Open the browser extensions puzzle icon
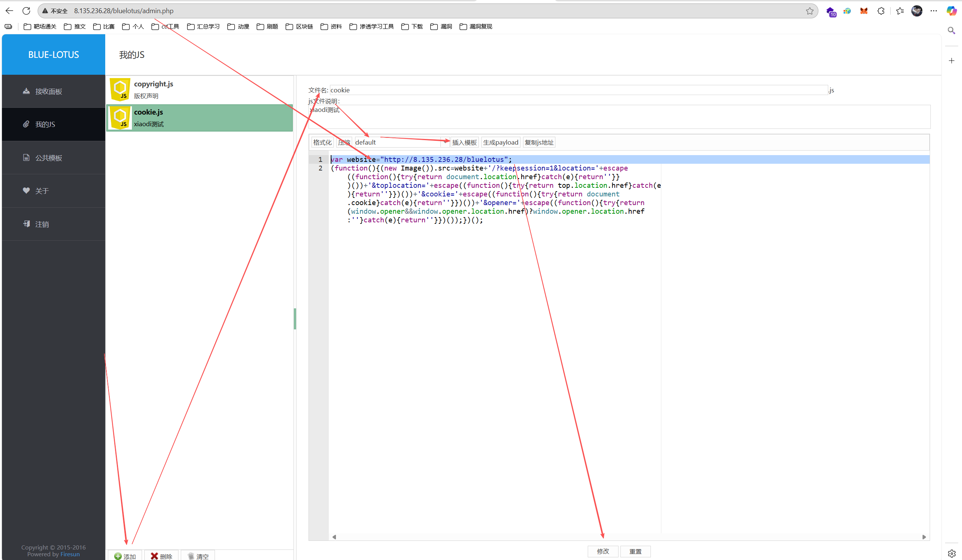962x560 pixels. point(881,11)
